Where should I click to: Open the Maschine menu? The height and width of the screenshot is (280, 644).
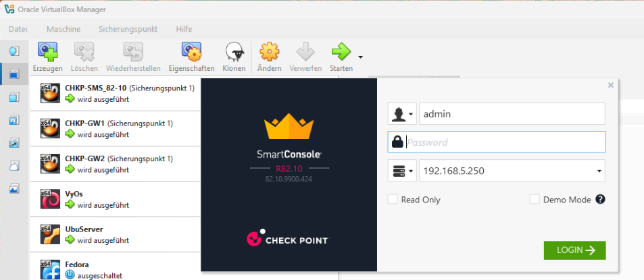[64, 29]
